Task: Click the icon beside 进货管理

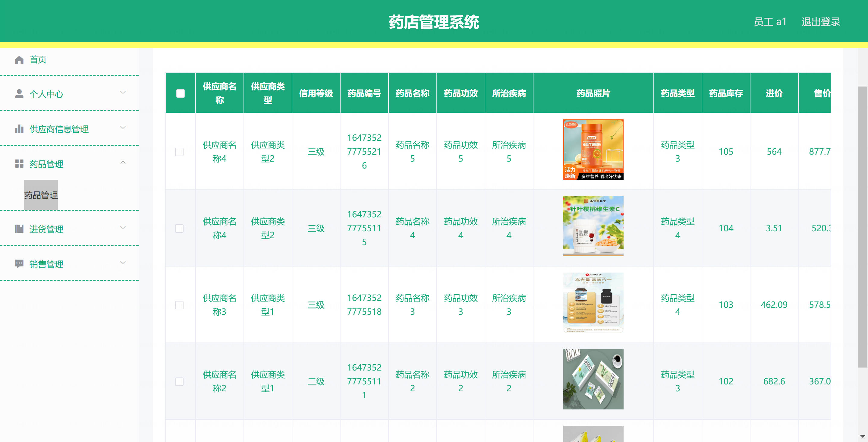Action: click(x=19, y=229)
